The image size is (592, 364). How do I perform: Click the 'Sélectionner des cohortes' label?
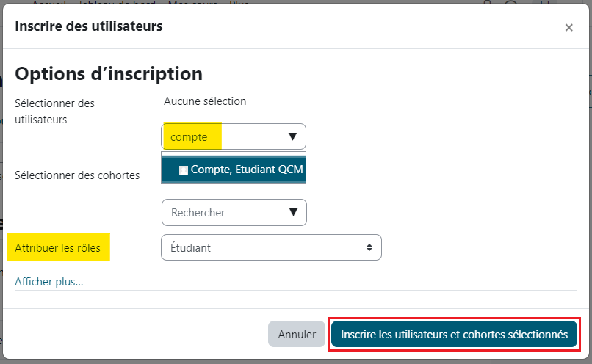click(77, 176)
